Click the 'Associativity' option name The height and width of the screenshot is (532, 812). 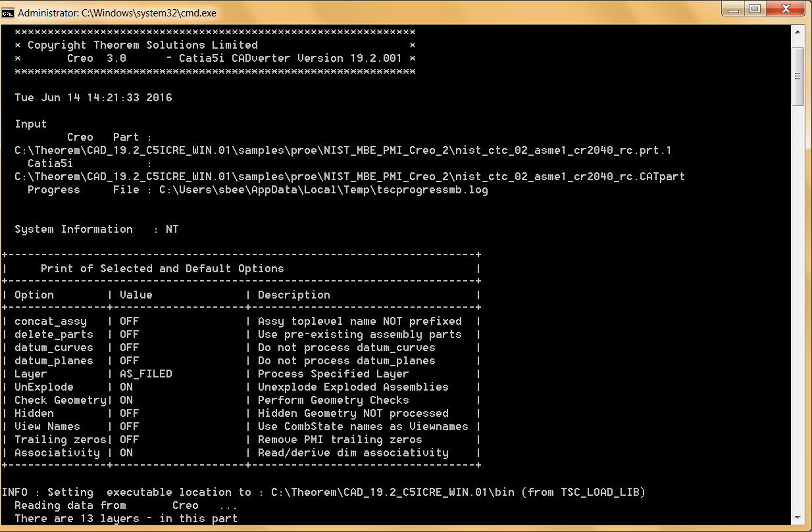coord(57,452)
